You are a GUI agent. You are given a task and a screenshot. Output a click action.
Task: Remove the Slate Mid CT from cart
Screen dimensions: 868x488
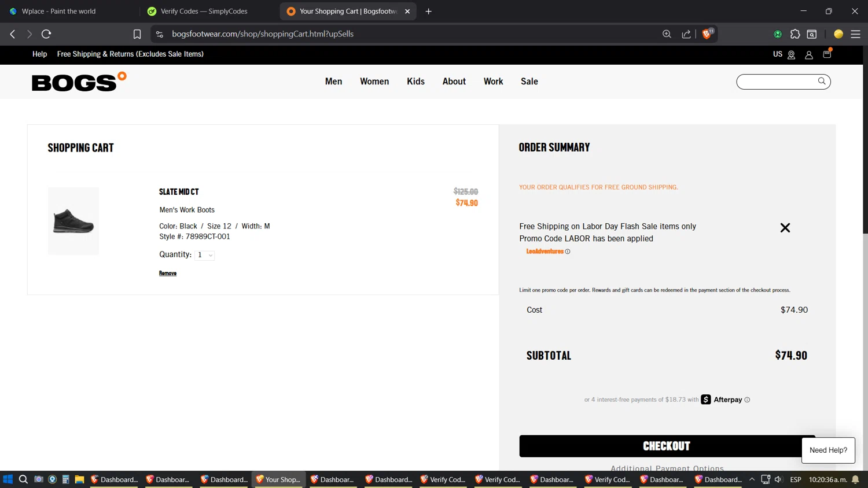tap(168, 273)
